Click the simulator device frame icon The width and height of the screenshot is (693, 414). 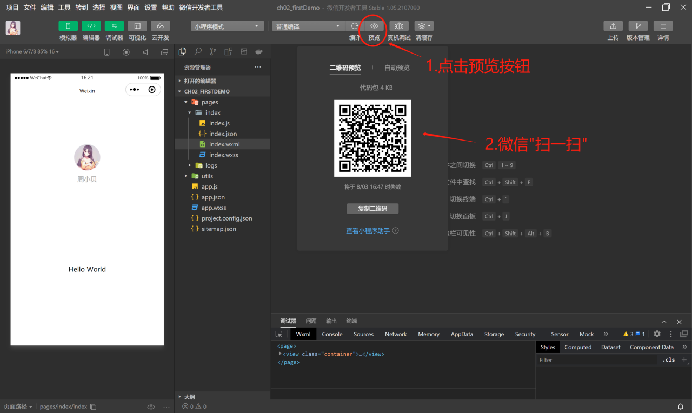point(107,52)
